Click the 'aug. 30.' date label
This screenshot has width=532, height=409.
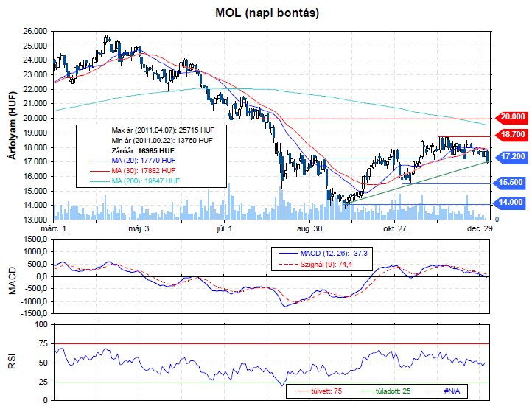point(310,228)
